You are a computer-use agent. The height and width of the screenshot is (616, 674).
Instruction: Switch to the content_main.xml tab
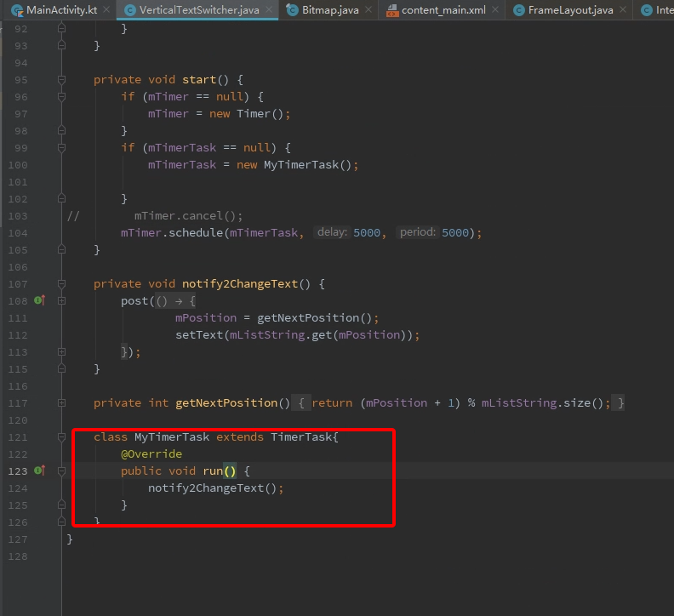(443, 10)
